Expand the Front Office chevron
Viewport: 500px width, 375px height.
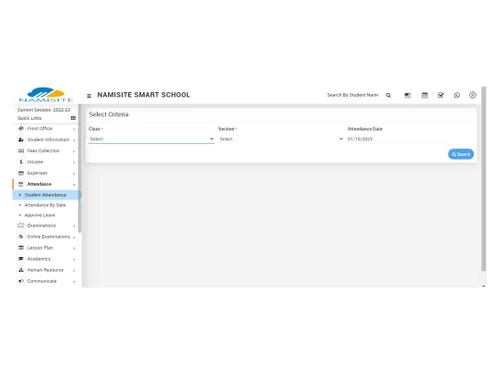74,129
